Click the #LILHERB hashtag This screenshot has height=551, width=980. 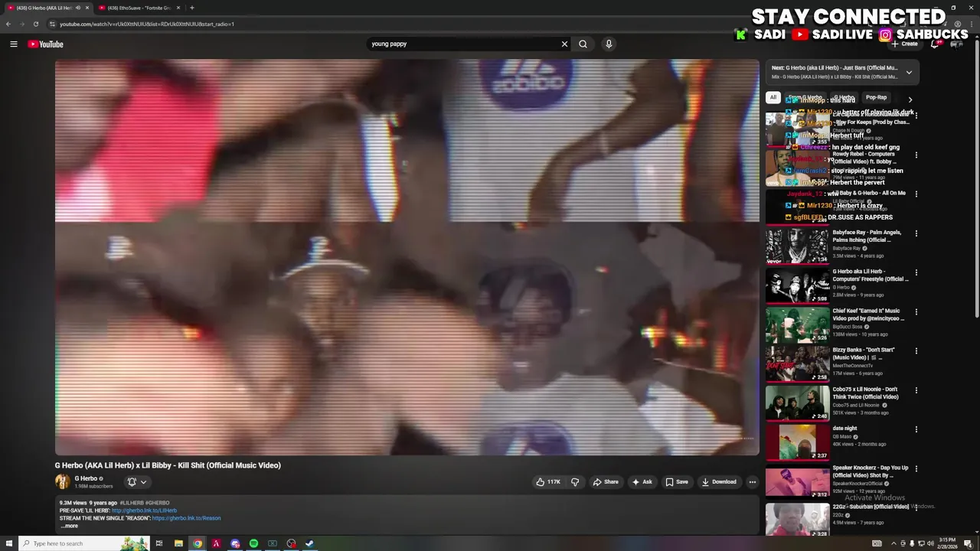pos(130,503)
